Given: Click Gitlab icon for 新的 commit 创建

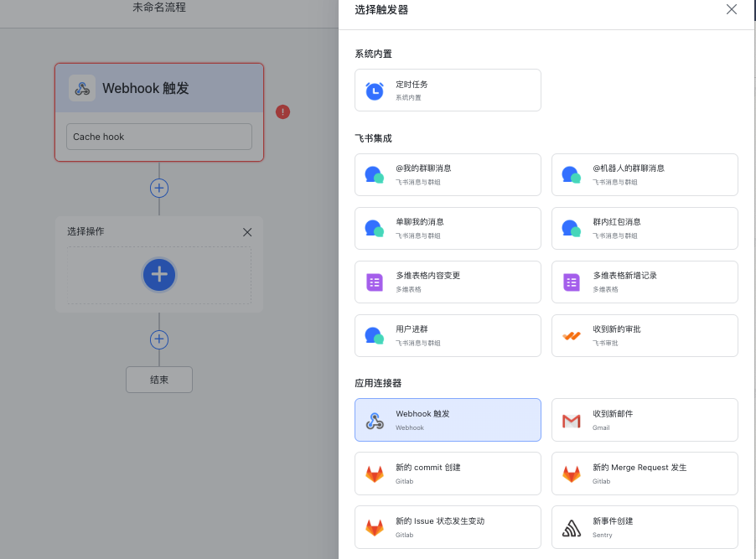Looking at the screenshot, I should [375, 474].
